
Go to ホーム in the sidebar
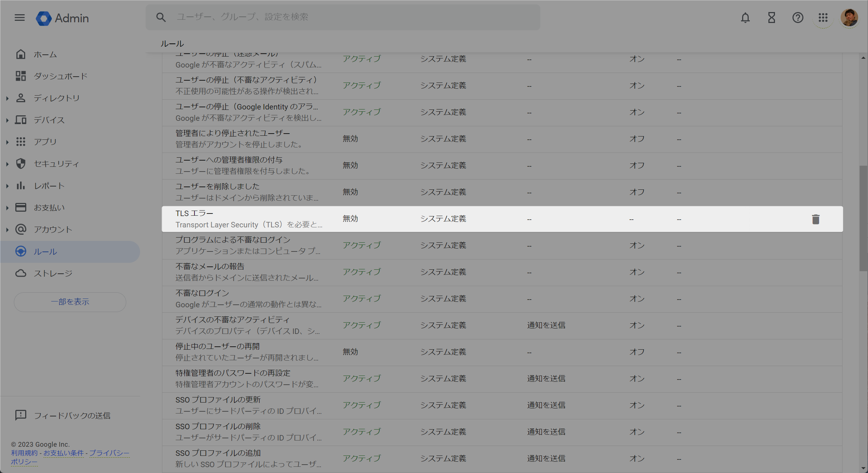click(x=45, y=54)
